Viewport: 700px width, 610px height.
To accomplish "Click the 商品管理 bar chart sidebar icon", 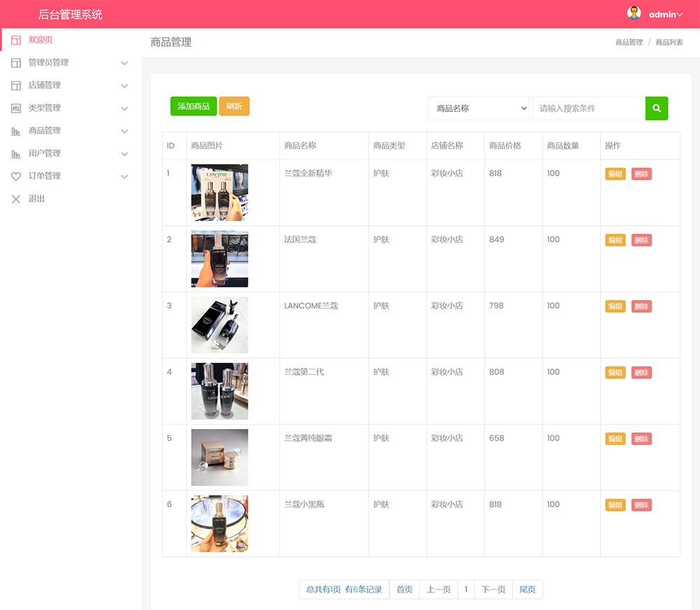I will (x=16, y=132).
